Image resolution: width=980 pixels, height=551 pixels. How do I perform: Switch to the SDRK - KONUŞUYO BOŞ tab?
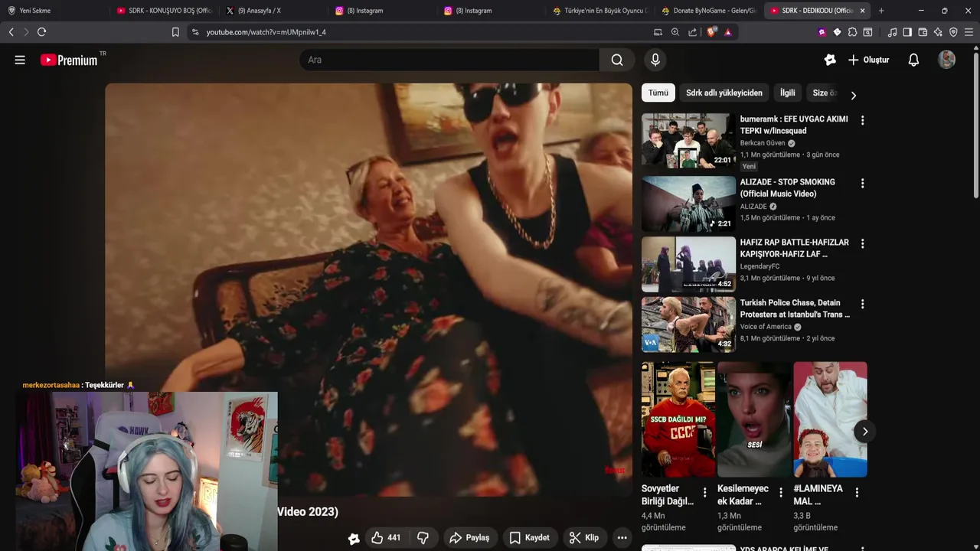point(164,11)
